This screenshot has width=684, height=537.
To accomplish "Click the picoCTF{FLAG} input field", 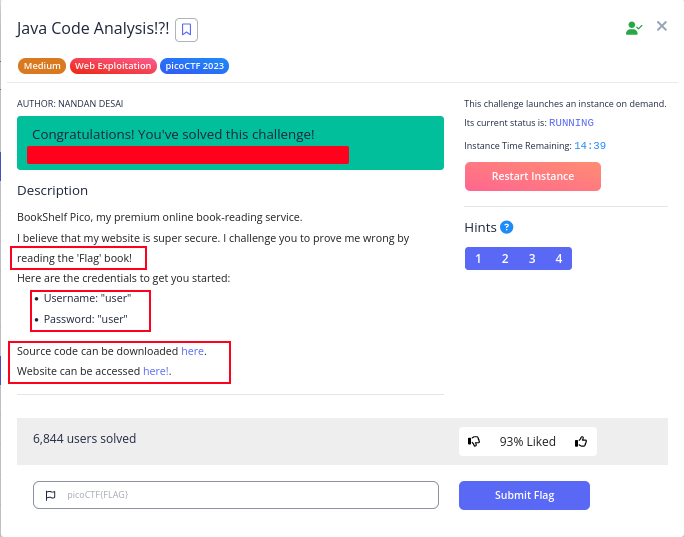I will 245,495.
